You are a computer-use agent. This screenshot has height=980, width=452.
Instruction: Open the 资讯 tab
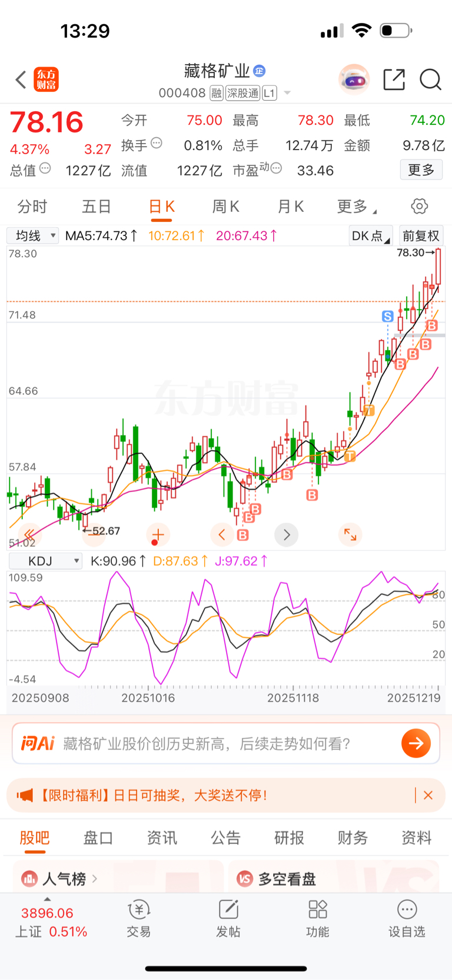[x=162, y=838]
